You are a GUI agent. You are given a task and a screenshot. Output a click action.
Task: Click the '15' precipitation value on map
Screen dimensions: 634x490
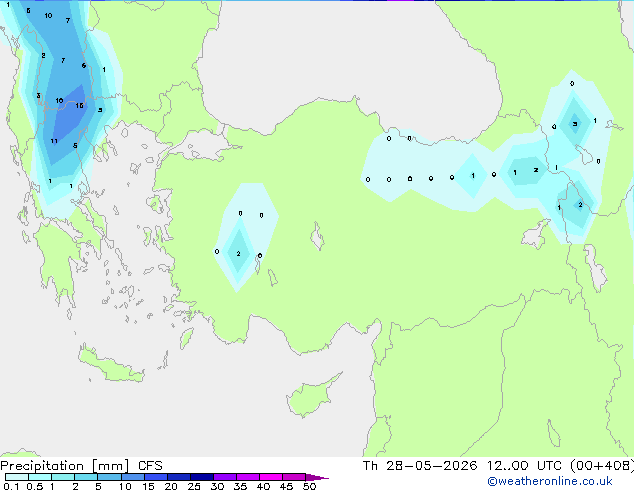[x=79, y=106]
